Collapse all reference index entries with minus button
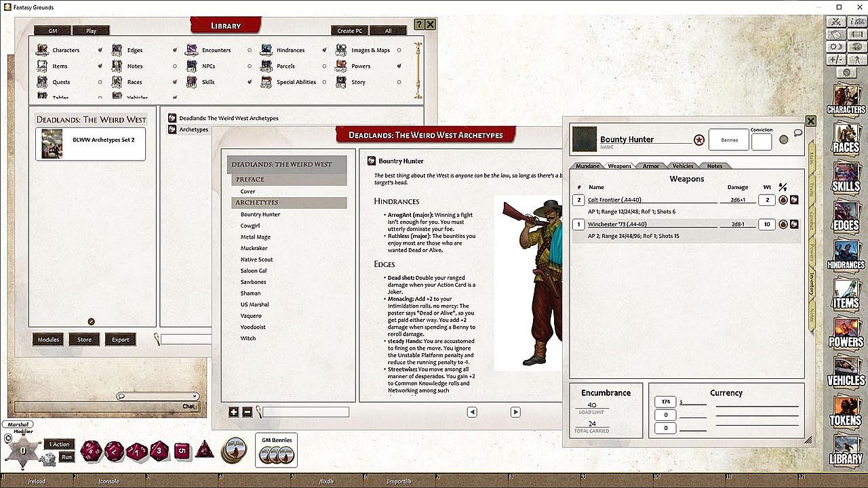The image size is (868, 488). click(x=247, y=412)
